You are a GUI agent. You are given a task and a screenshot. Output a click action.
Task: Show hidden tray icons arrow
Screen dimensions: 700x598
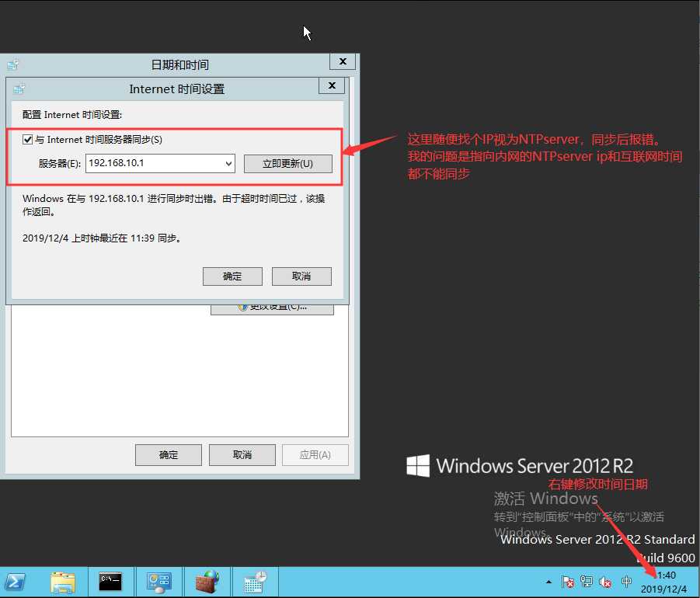click(549, 582)
